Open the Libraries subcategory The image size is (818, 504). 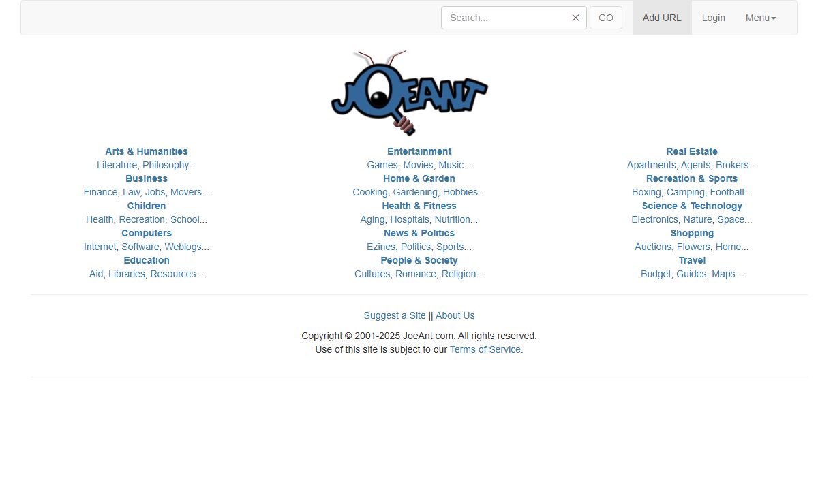point(127,274)
